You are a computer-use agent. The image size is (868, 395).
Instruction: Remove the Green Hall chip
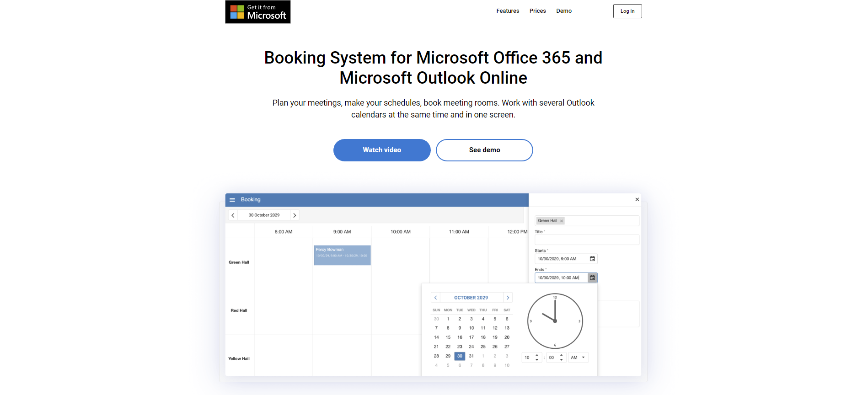[x=562, y=221]
